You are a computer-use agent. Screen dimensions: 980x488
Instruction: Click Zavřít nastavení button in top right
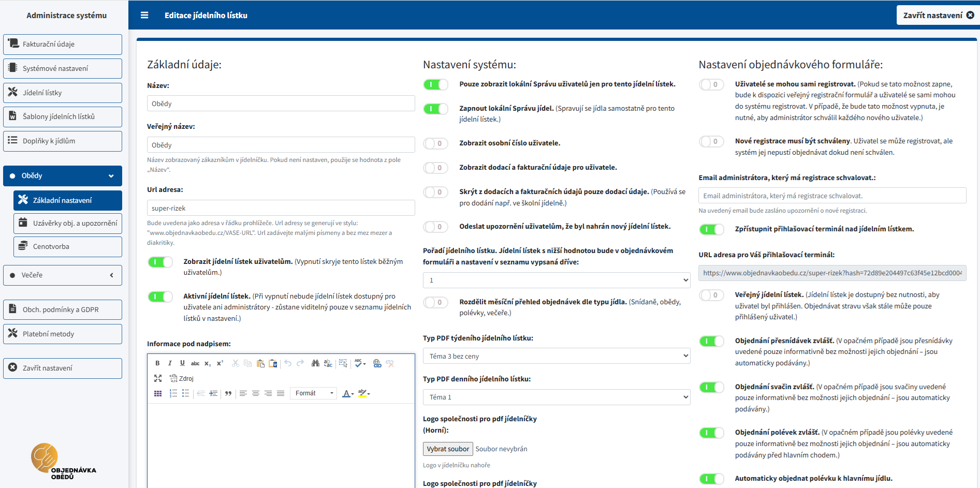938,16
